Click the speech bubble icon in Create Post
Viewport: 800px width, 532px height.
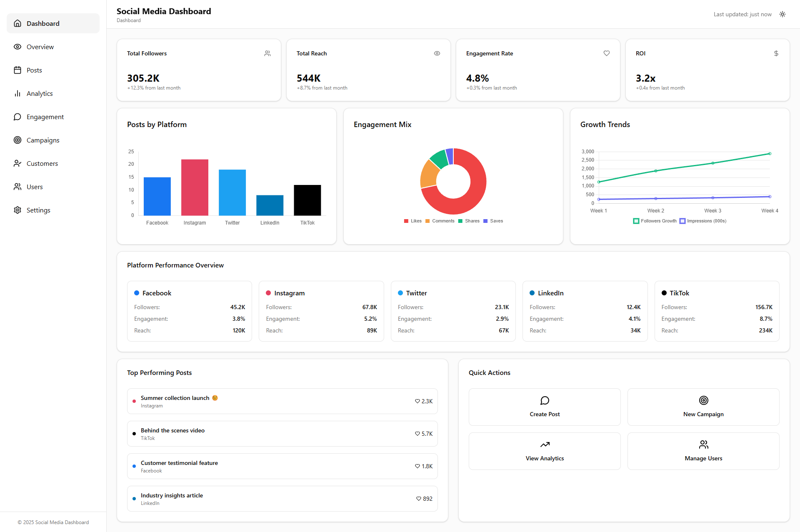(x=545, y=400)
